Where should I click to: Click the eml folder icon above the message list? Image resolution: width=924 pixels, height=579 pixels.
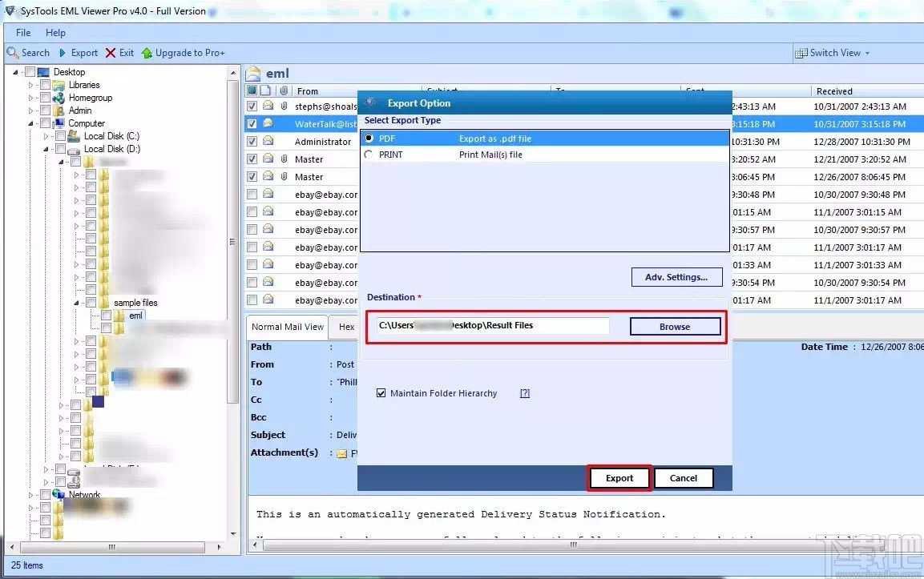pyautogui.click(x=255, y=72)
